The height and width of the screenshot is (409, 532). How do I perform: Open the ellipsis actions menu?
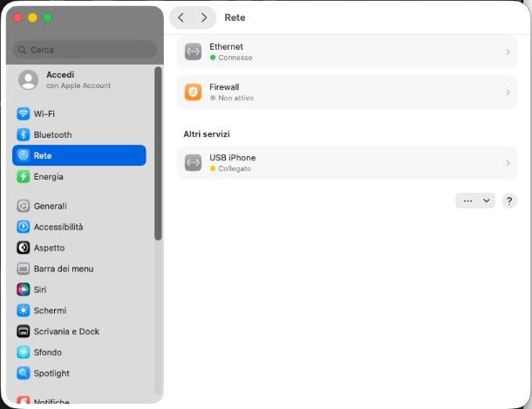pyautogui.click(x=467, y=201)
